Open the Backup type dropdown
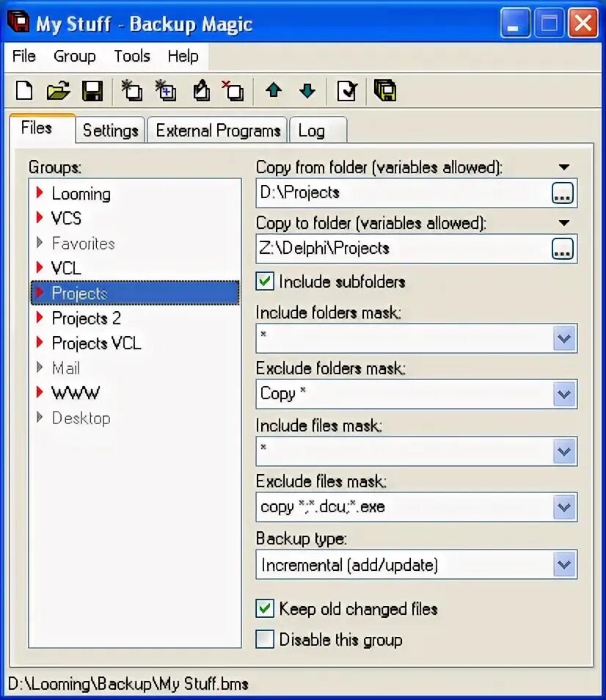 tap(564, 565)
